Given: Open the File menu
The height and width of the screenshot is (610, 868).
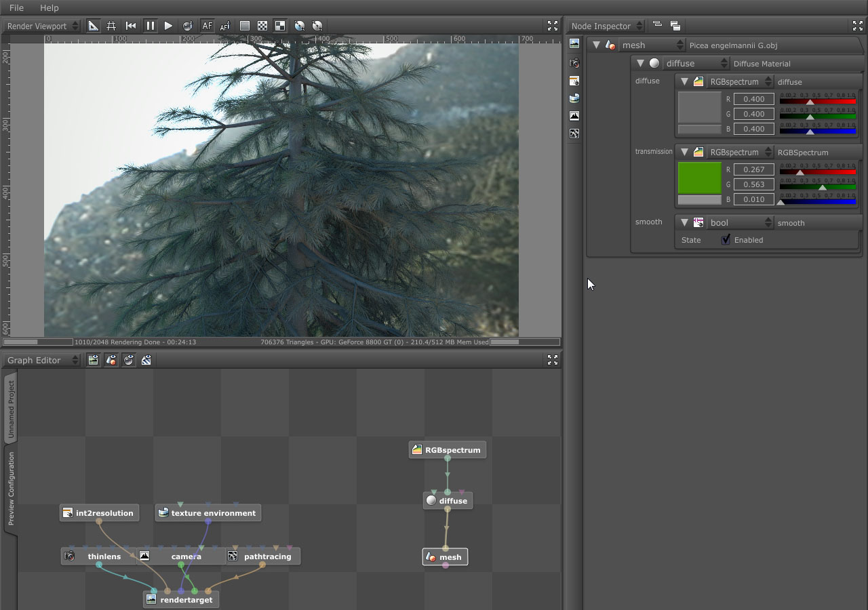Looking at the screenshot, I should pos(16,7).
